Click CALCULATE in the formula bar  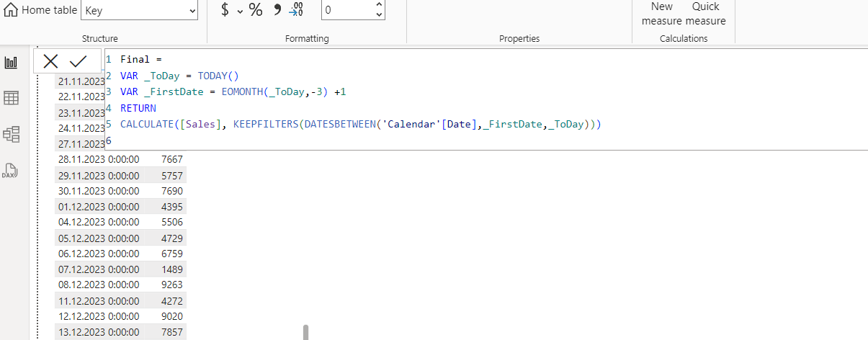pos(147,125)
